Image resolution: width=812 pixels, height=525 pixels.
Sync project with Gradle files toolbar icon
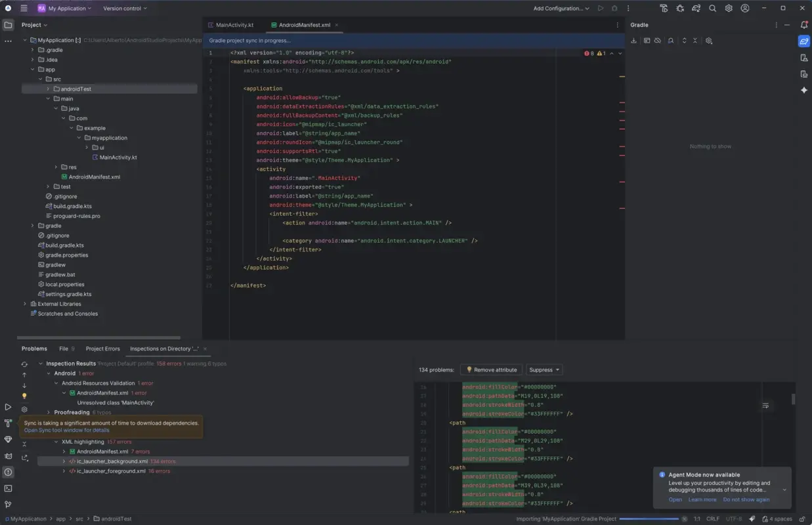click(x=696, y=9)
